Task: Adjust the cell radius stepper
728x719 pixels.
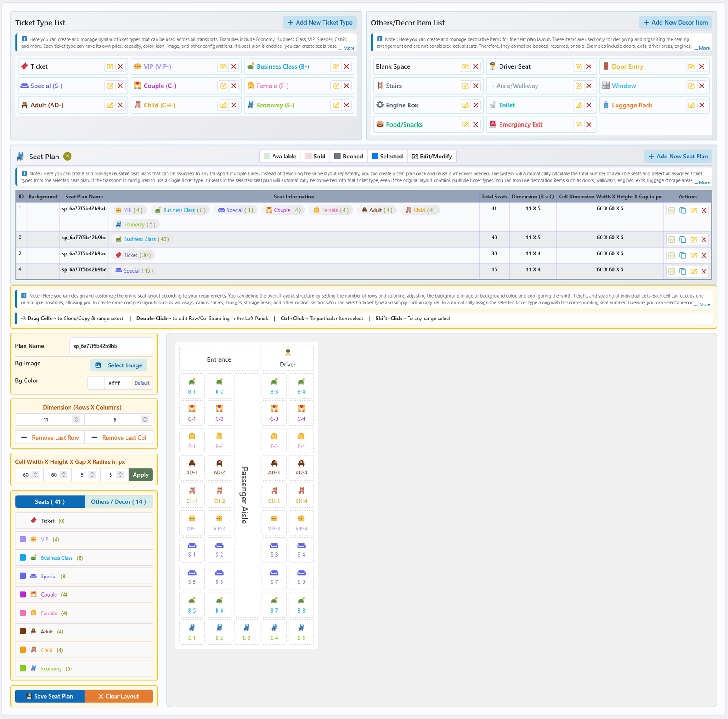Action: click(x=120, y=475)
